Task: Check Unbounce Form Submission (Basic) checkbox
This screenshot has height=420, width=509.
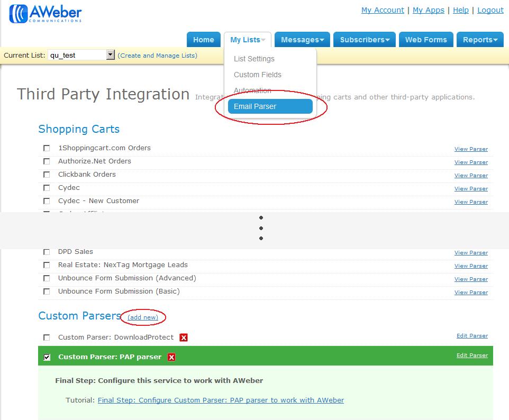Action: (47, 291)
